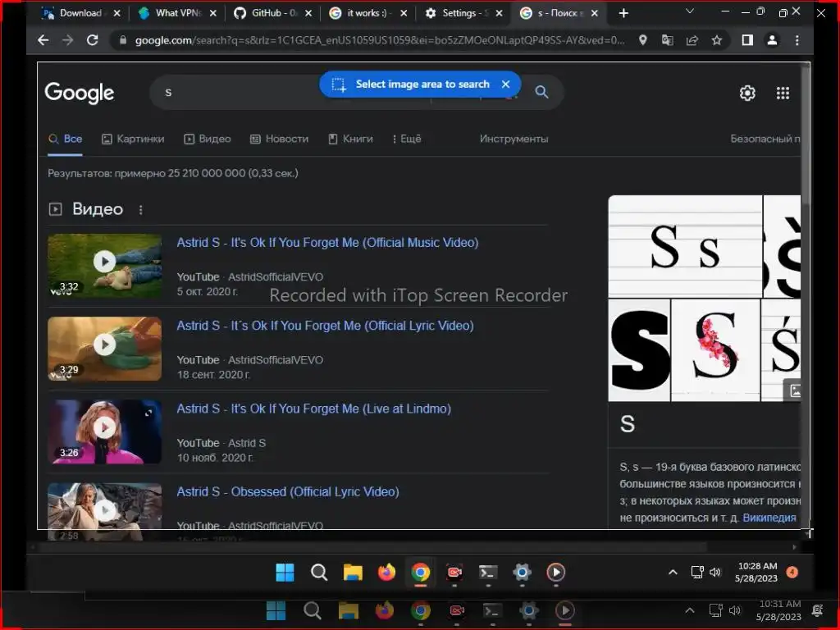Switch to Видео results tab

pyautogui.click(x=208, y=139)
